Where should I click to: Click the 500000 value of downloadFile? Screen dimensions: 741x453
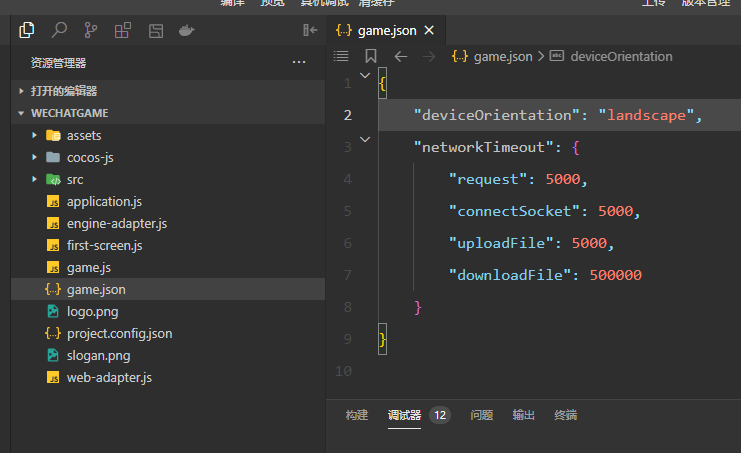coord(616,275)
